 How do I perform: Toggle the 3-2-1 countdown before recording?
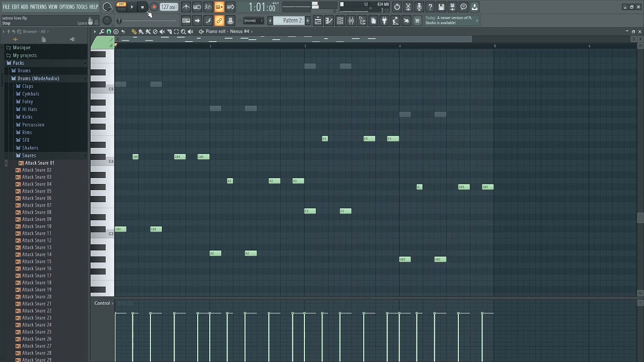click(x=208, y=7)
